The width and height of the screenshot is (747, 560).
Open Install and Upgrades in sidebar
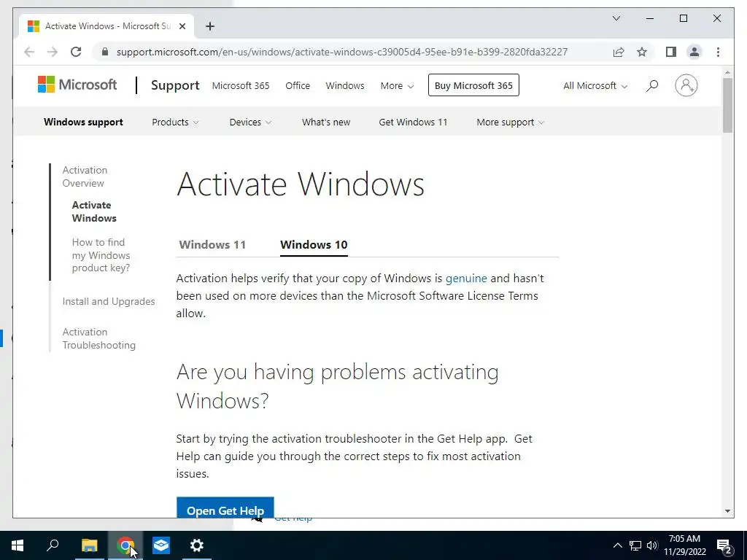click(109, 301)
